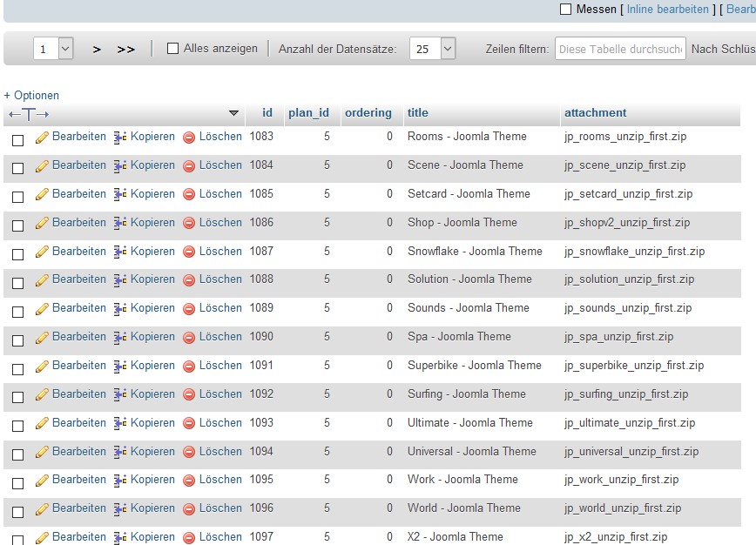Image resolution: width=756 pixels, height=545 pixels.
Task: Click the Solution - Joomla Theme title cell
Action: [469, 279]
